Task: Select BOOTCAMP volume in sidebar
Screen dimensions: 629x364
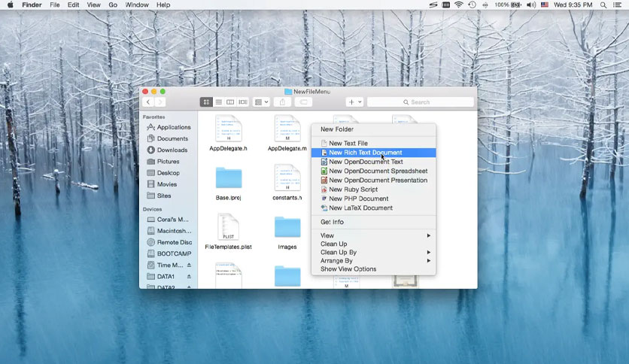Action: point(169,253)
